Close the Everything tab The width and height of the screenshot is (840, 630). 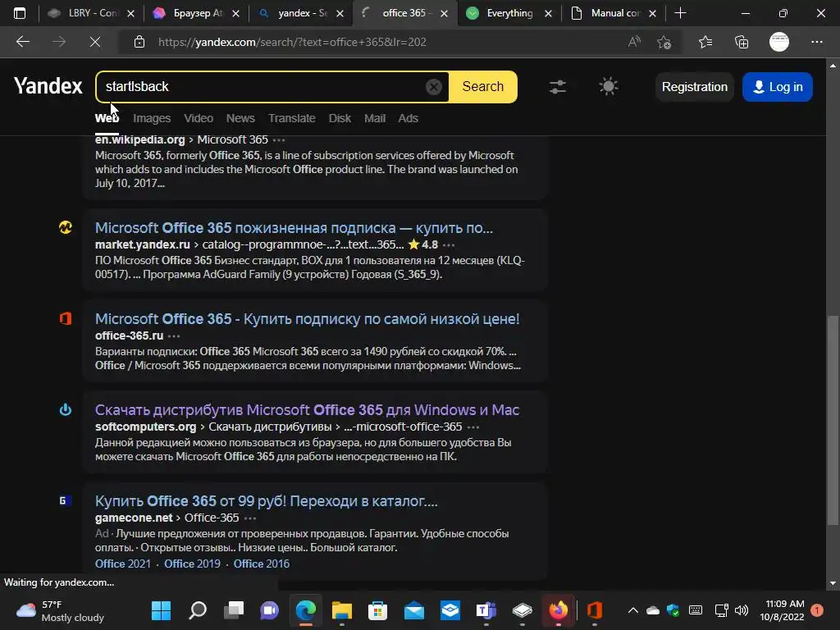coord(548,13)
